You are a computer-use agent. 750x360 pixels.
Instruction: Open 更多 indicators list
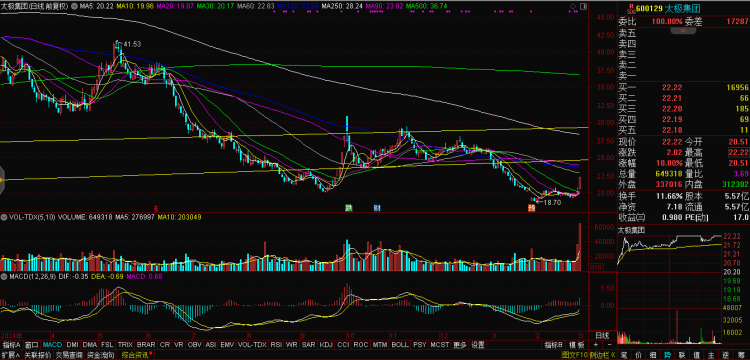coord(460,345)
